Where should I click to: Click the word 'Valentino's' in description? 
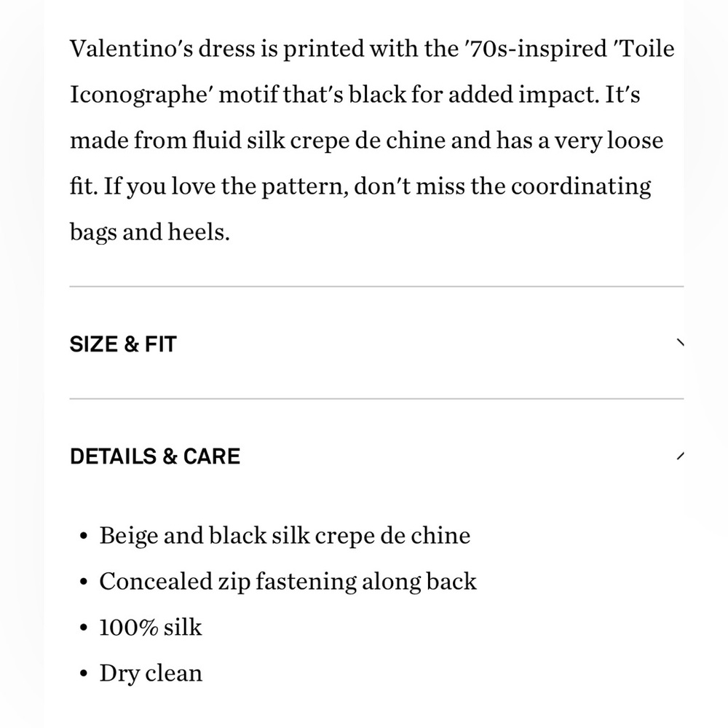131,48
